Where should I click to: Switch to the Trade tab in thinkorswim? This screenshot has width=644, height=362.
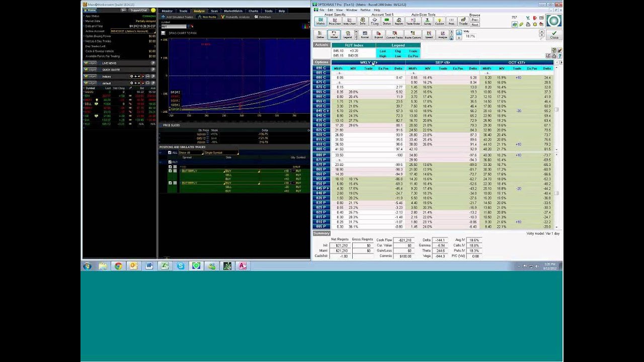[x=183, y=11]
